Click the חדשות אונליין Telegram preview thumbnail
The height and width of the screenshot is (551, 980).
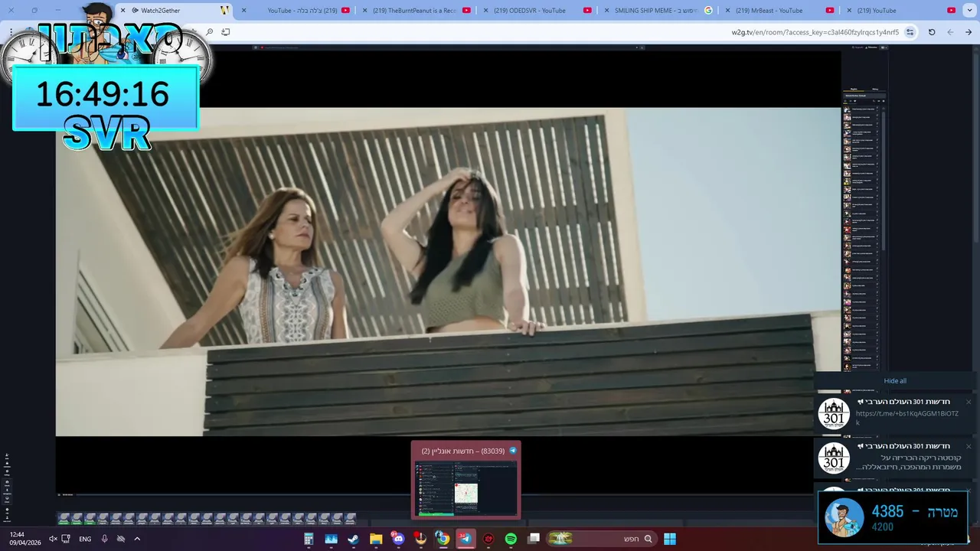tap(466, 490)
